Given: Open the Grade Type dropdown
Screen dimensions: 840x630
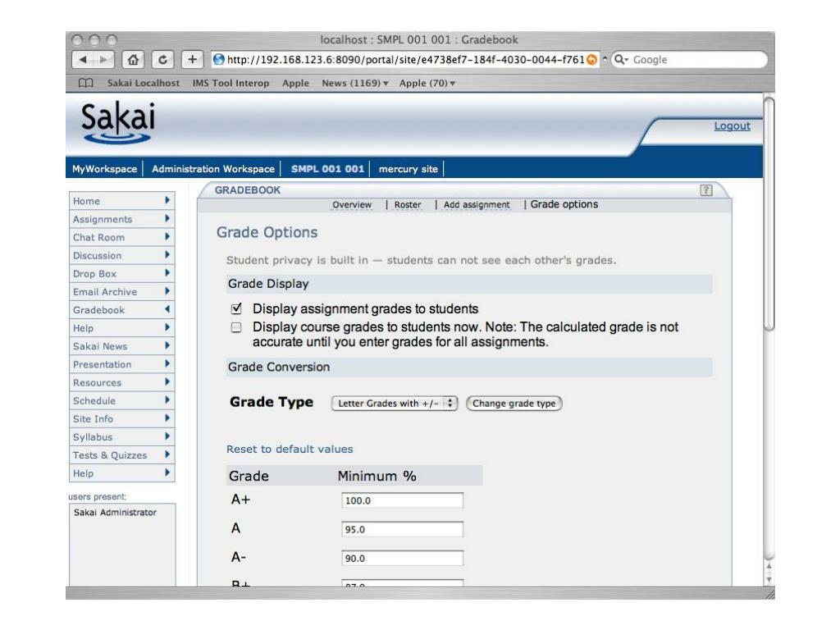Looking at the screenshot, I should point(395,404).
